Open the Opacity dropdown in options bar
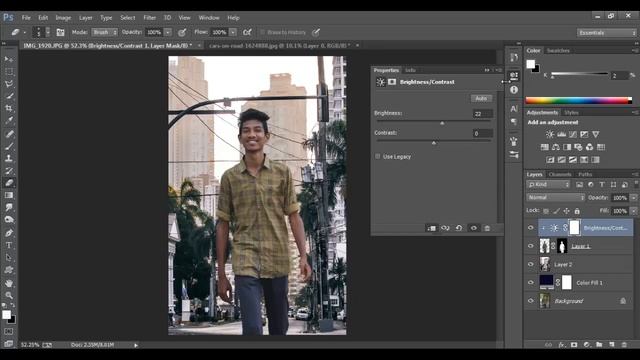This screenshot has width=640, height=360. tap(168, 32)
